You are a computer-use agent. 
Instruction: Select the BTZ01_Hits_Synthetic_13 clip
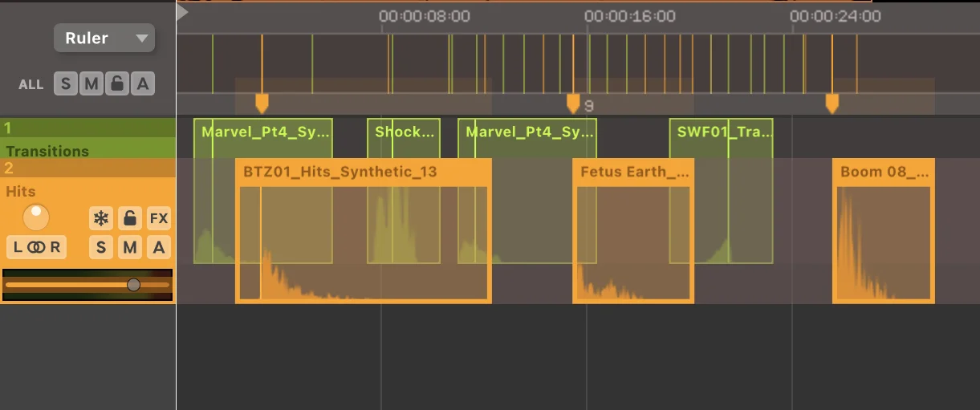(x=363, y=231)
